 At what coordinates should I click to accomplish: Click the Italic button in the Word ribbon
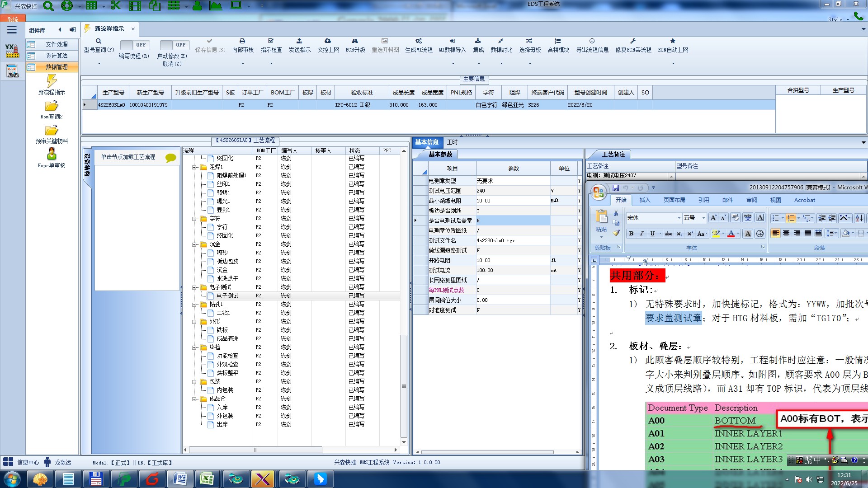tap(641, 234)
